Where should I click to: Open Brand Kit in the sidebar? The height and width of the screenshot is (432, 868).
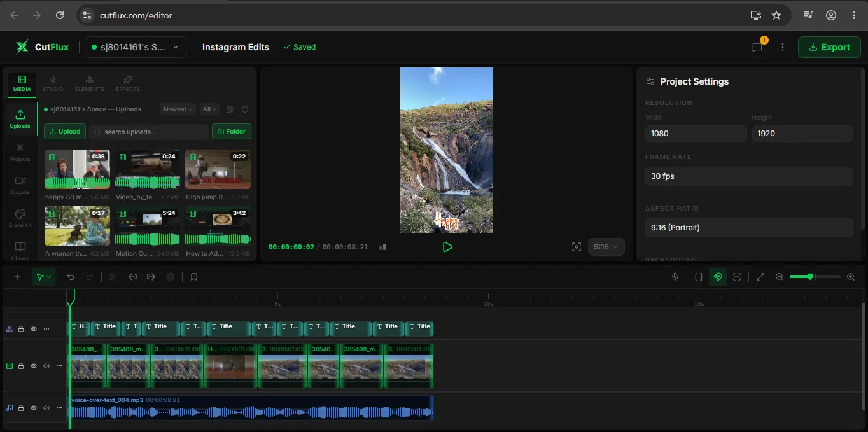pos(20,218)
